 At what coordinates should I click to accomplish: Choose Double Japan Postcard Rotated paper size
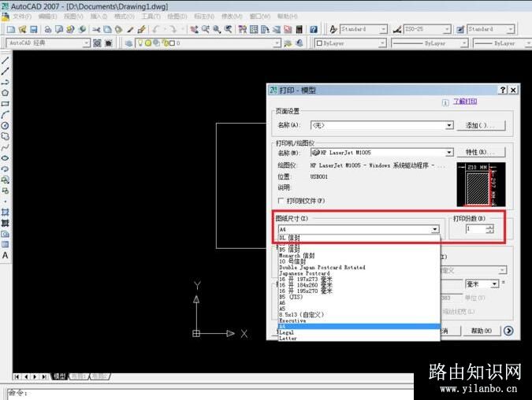pos(359,268)
